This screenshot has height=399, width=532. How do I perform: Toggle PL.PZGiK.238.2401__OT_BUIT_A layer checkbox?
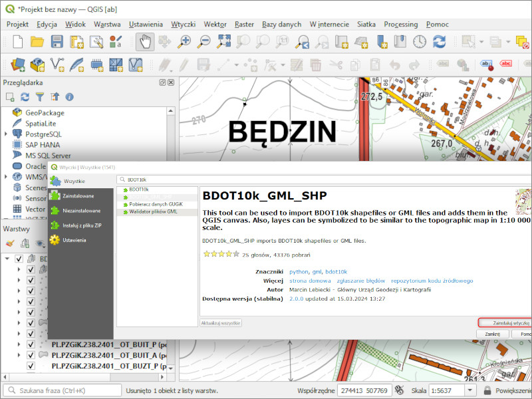31,355
